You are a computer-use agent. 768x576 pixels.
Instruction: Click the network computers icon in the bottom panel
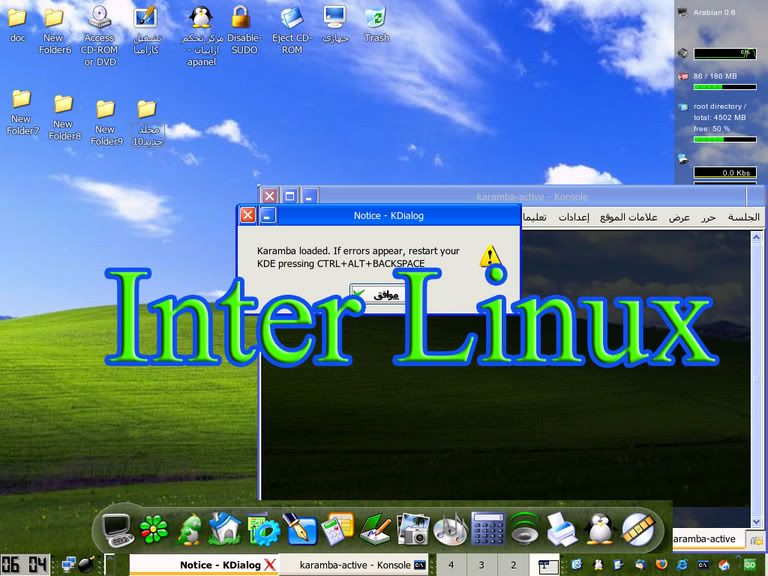coord(68,565)
